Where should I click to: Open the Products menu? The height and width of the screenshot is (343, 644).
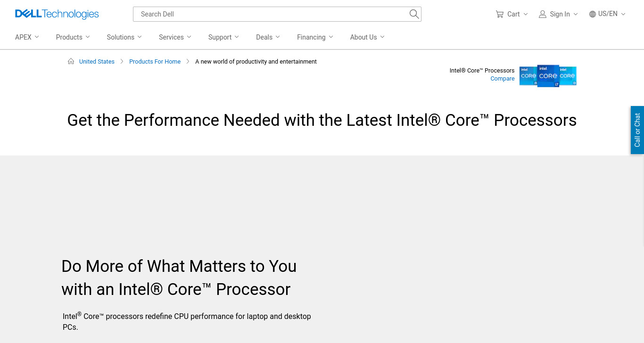click(x=73, y=37)
